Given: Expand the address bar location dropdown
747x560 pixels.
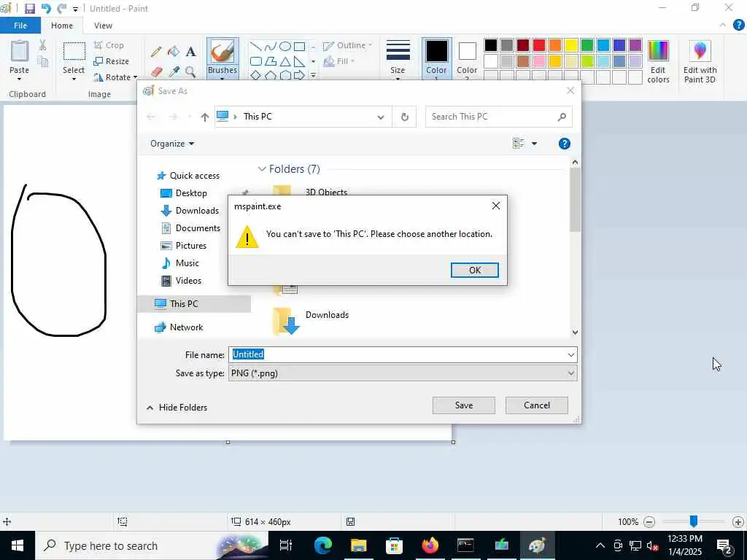Looking at the screenshot, I should coord(381,117).
